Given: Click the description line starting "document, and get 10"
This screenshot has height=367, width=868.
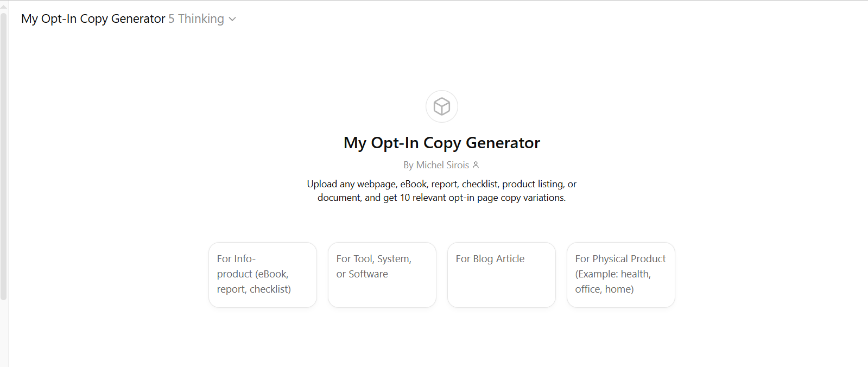Looking at the screenshot, I should click(x=441, y=198).
